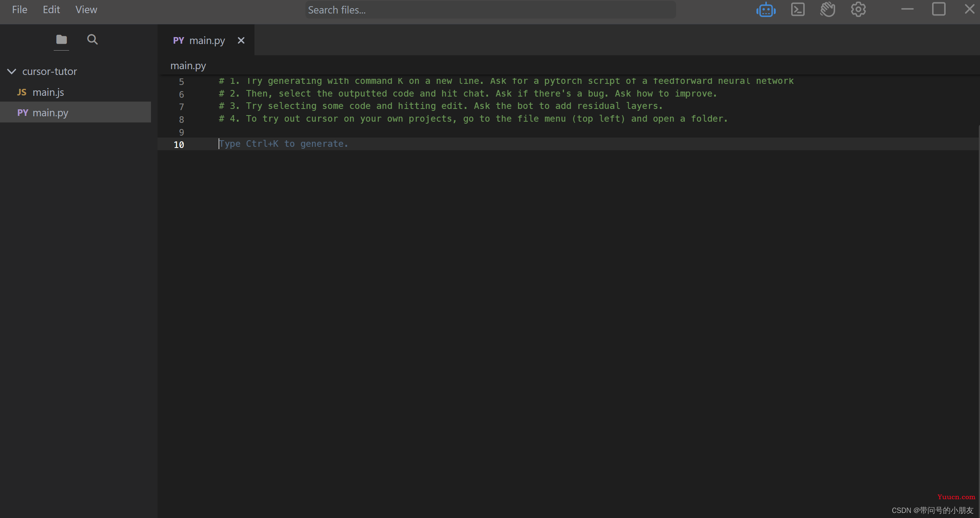Click the hand/gesture tool icon
This screenshot has height=518, width=980.
828,10
